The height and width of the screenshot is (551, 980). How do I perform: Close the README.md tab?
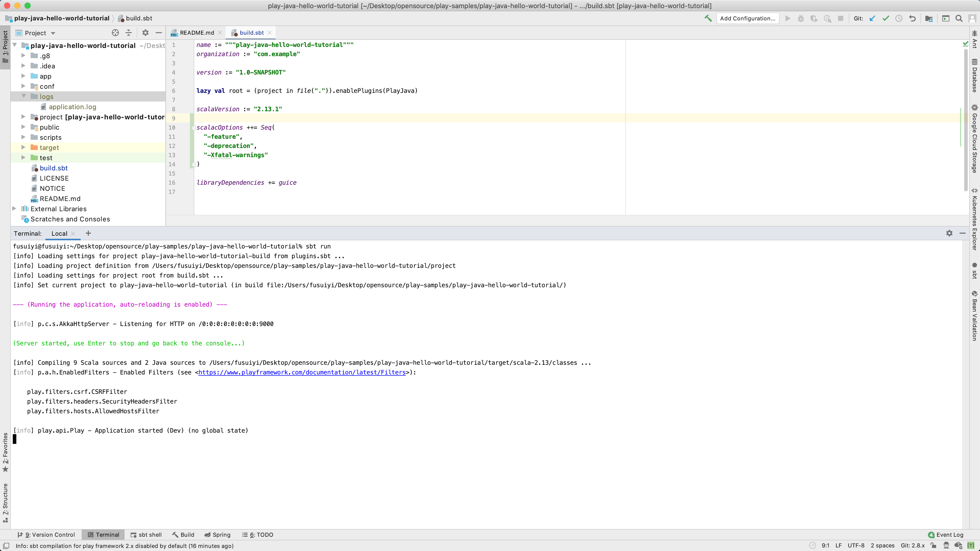click(x=220, y=33)
